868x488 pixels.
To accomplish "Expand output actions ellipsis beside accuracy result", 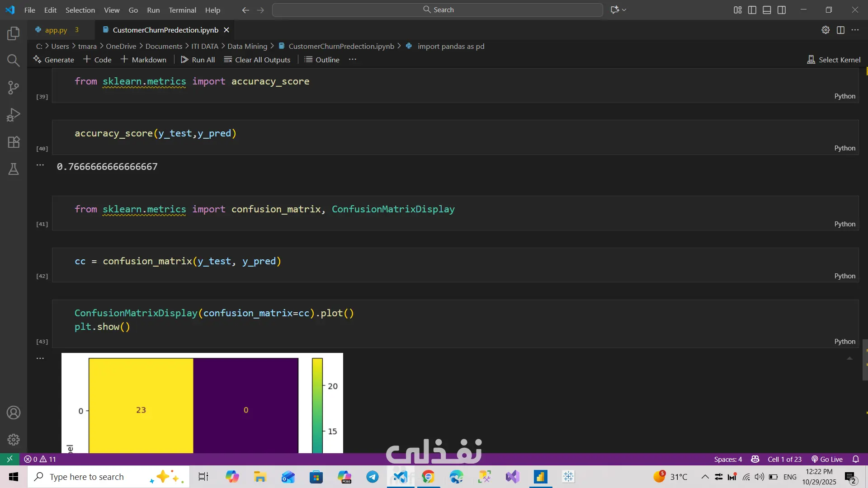I will pyautogui.click(x=40, y=165).
